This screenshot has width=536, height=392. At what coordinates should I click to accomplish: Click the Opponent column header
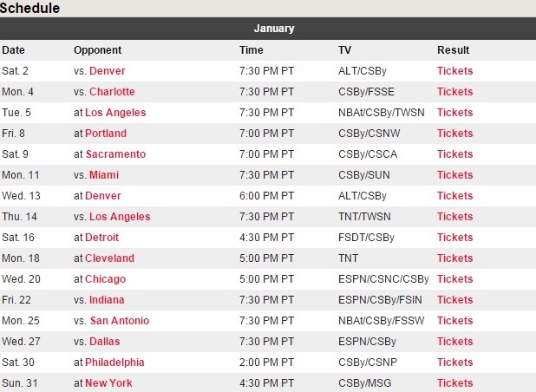pyautogui.click(x=97, y=50)
